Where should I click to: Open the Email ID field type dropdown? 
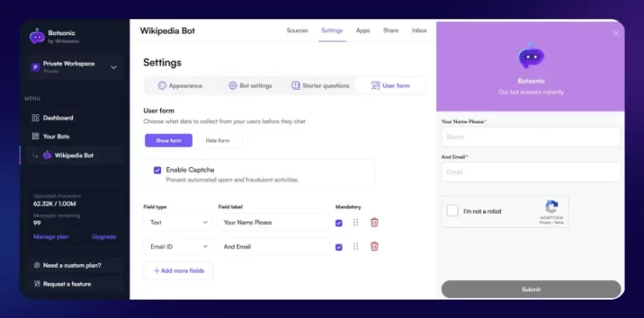(x=179, y=247)
